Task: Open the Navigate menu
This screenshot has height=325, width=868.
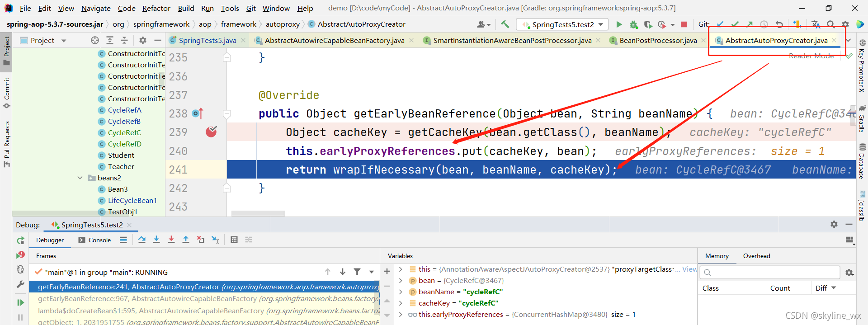Action: 96,8
